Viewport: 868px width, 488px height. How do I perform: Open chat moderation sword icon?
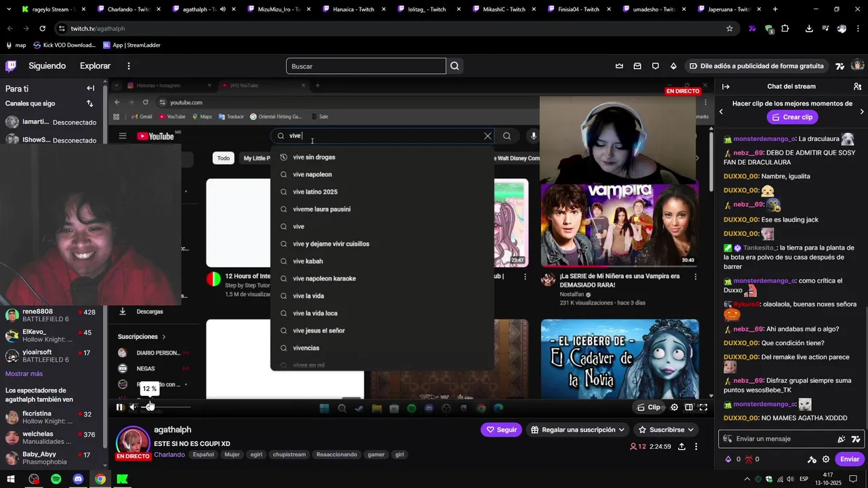pos(812,459)
